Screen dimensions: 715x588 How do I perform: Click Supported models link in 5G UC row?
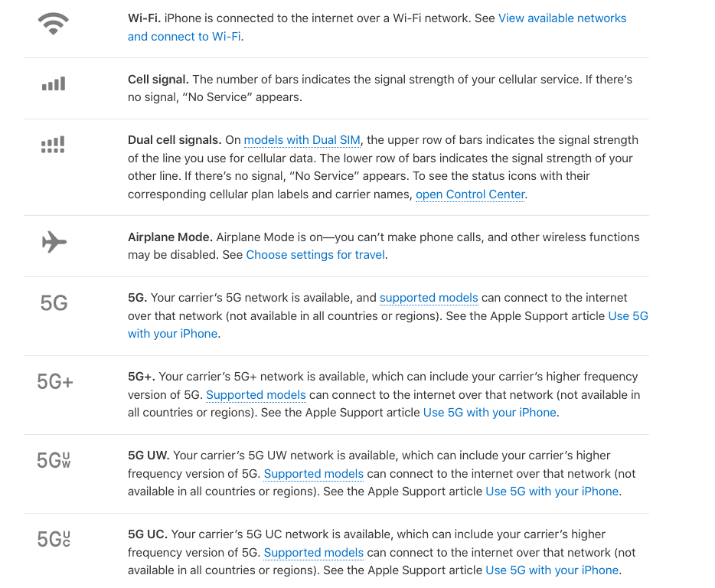click(x=313, y=553)
